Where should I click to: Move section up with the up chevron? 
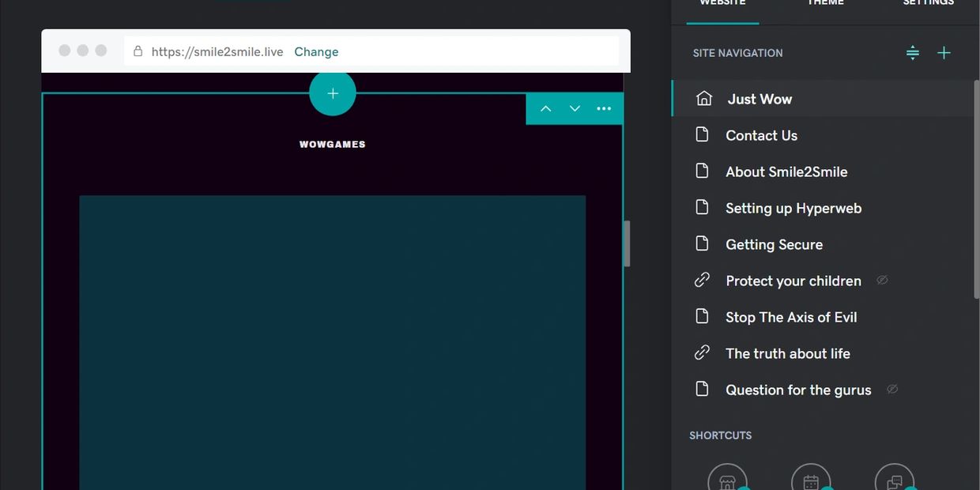tap(545, 109)
